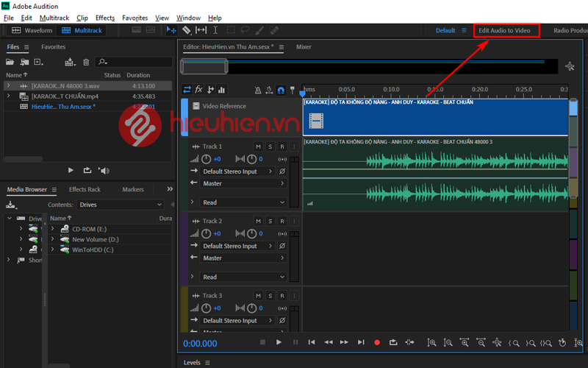Expand WinToHDD (C:) drive

(x=52, y=250)
